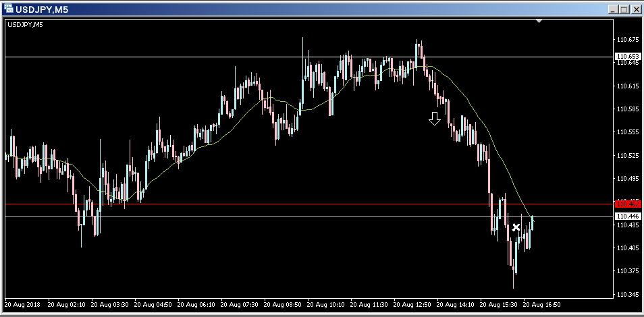Click the 110.525 price scale value
The width and height of the screenshot is (644, 317).
click(627, 156)
